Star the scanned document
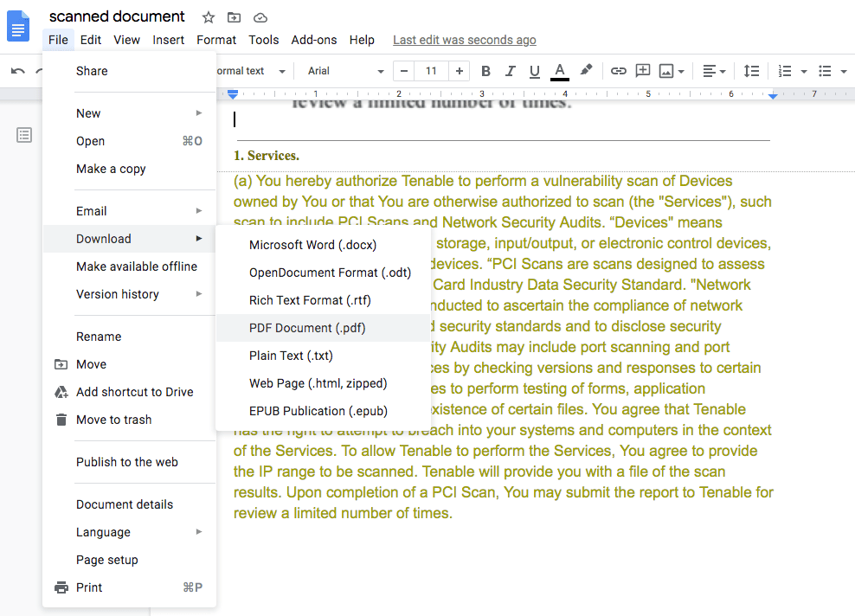 tap(208, 17)
